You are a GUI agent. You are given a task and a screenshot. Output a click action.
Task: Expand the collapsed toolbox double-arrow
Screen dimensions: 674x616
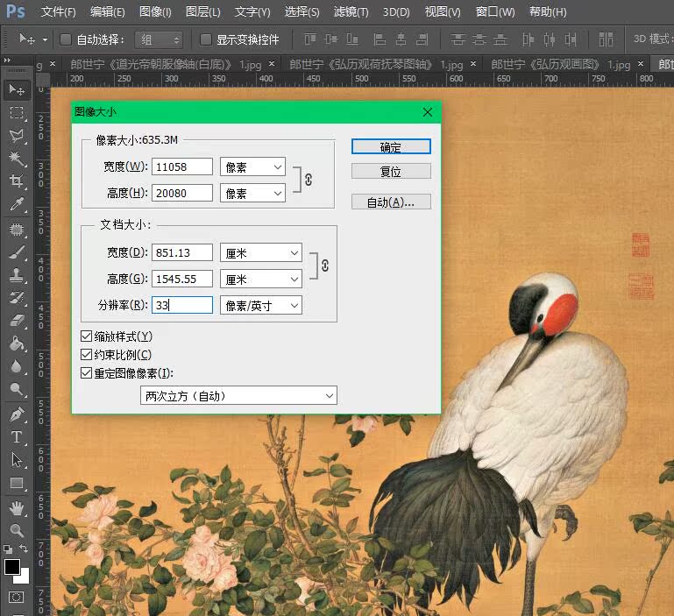[7, 60]
